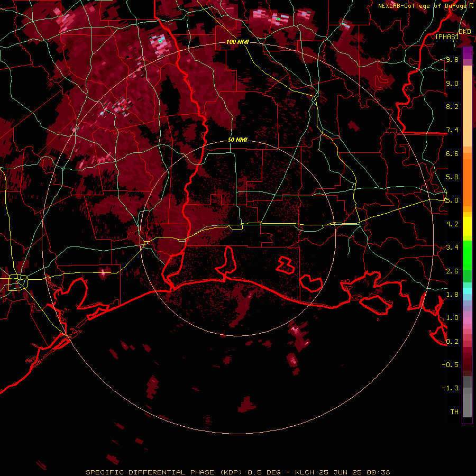Click the 3.4 value on the scale
The image size is (476, 476).
tap(452, 248)
